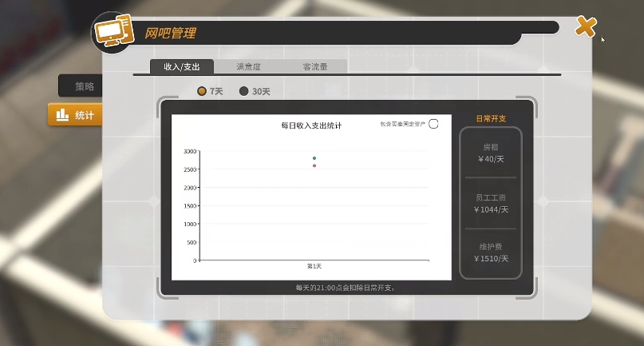Click the 第1天 axis label
The image size is (644, 346).
314,266
